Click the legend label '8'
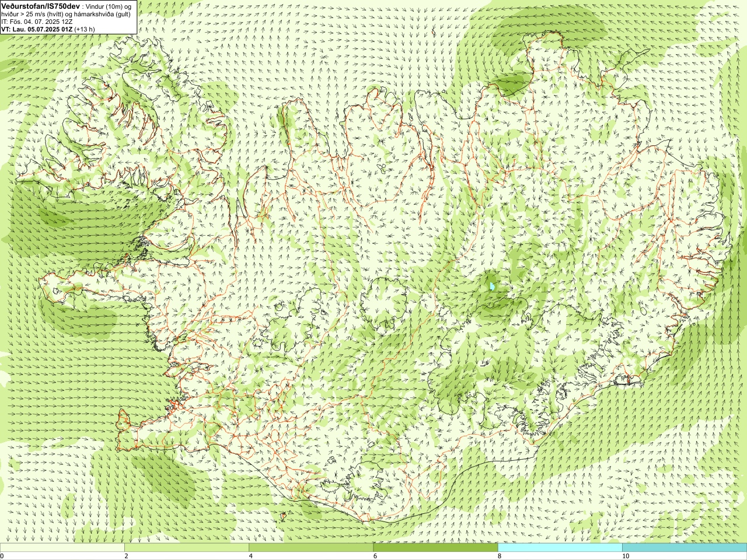 499,556
